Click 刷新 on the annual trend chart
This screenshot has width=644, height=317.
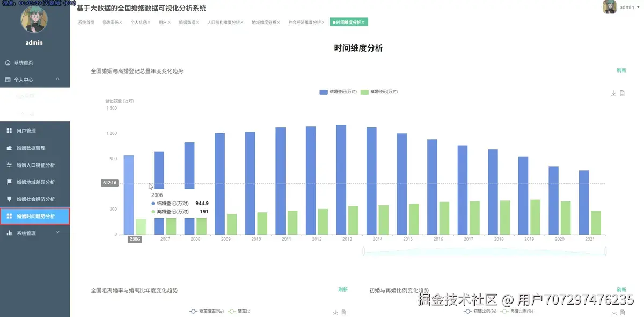[621, 70]
